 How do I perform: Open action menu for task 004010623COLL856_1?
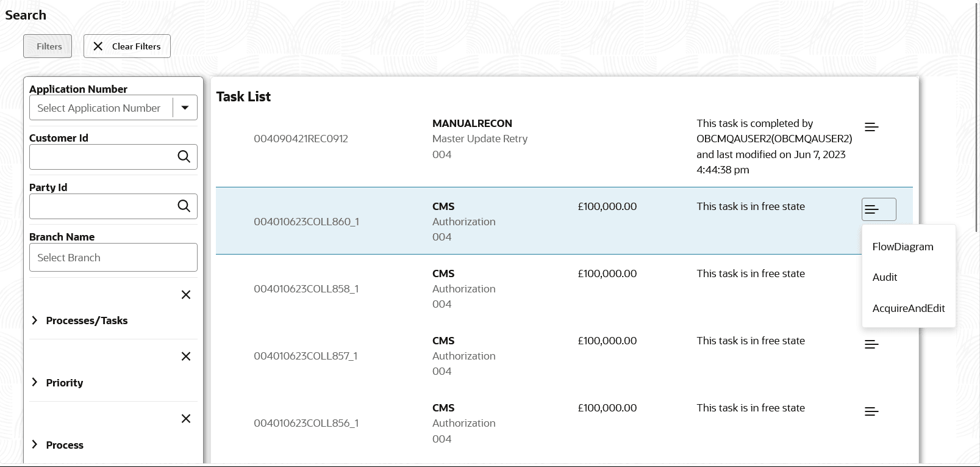pyautogui.click(x=871, y=411)
